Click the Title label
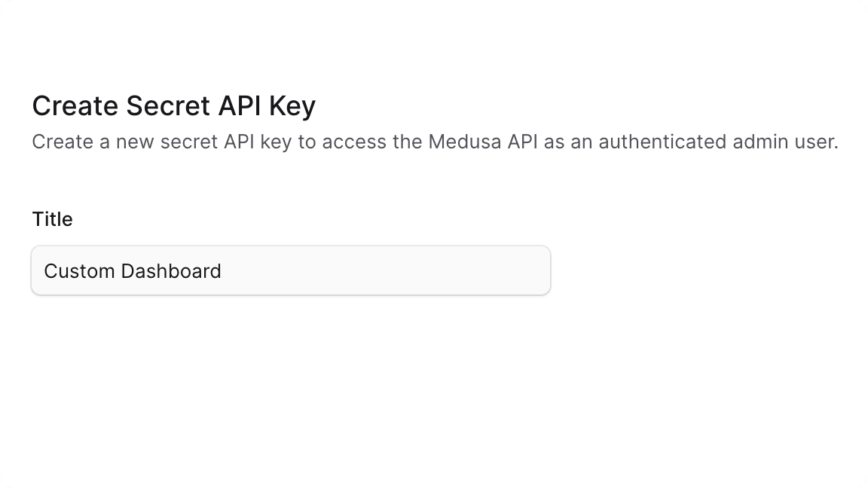This screenshot has width=868, height=488. 52,218
